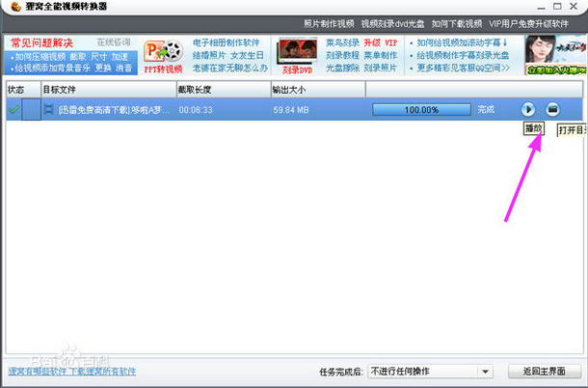Open 加速 help link
The width and height of the screenshot is (588, 388).
(120, 57)
